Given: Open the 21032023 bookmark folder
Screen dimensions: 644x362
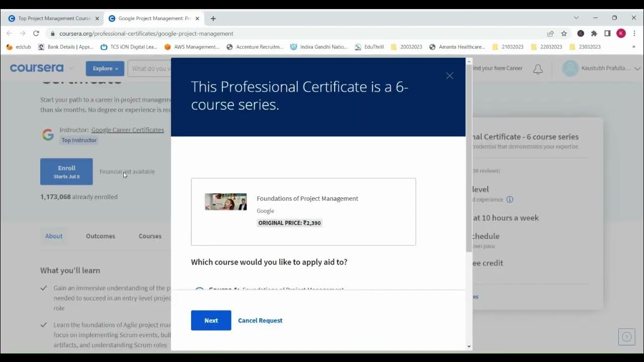Looking at the screenshot, I should tap(508, 47).
